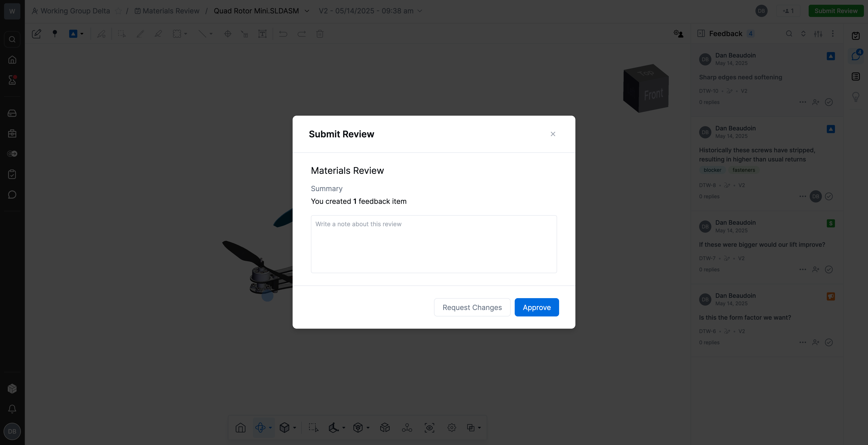The width and height of the screenshot is (868, 445).
Task: Open the feedback comments tab with badge
Action: pyautogui.click(x=856, y=56)
